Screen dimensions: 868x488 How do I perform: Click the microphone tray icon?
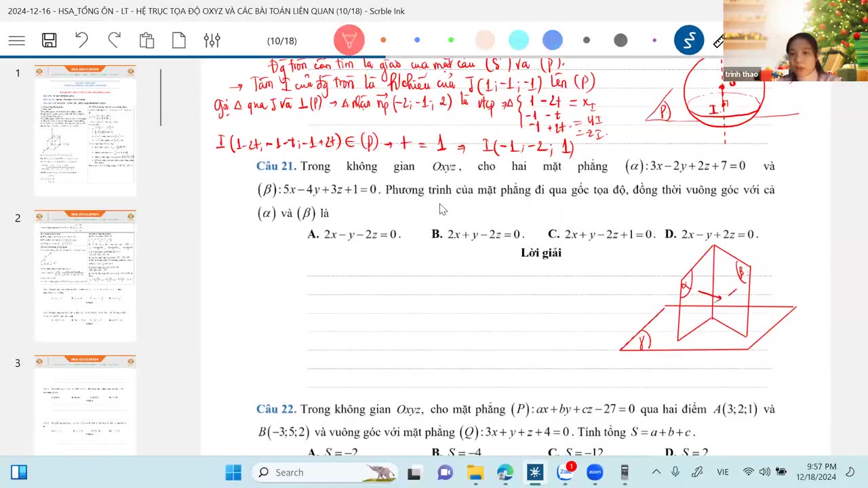675,472
